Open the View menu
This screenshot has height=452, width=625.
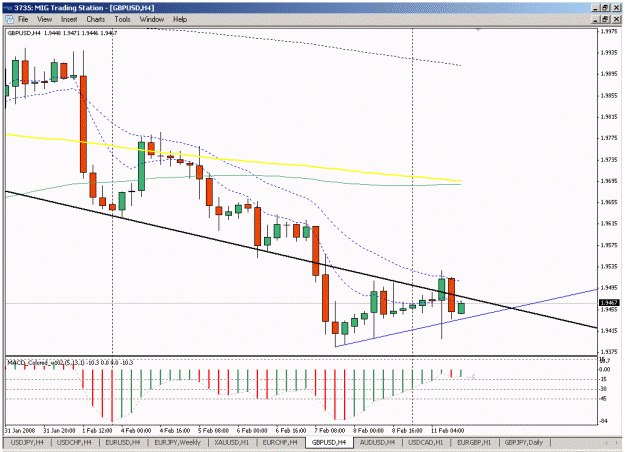point(44,19)
